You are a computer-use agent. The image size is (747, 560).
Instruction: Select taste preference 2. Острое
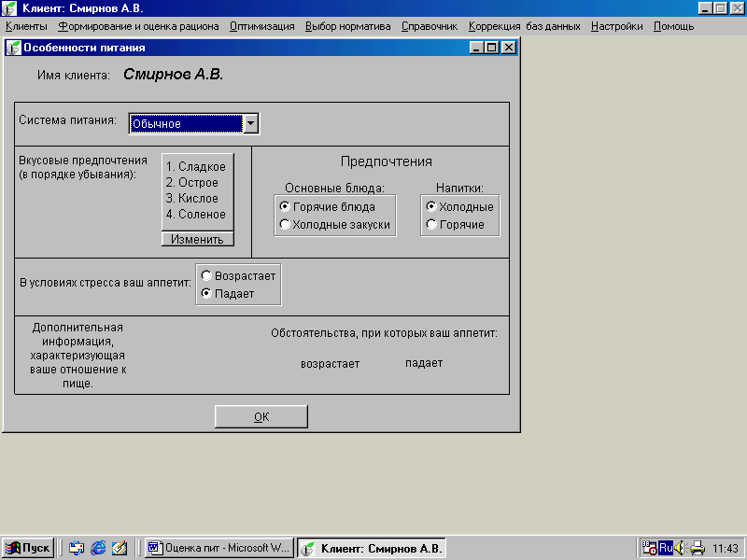tap(192, 182)
